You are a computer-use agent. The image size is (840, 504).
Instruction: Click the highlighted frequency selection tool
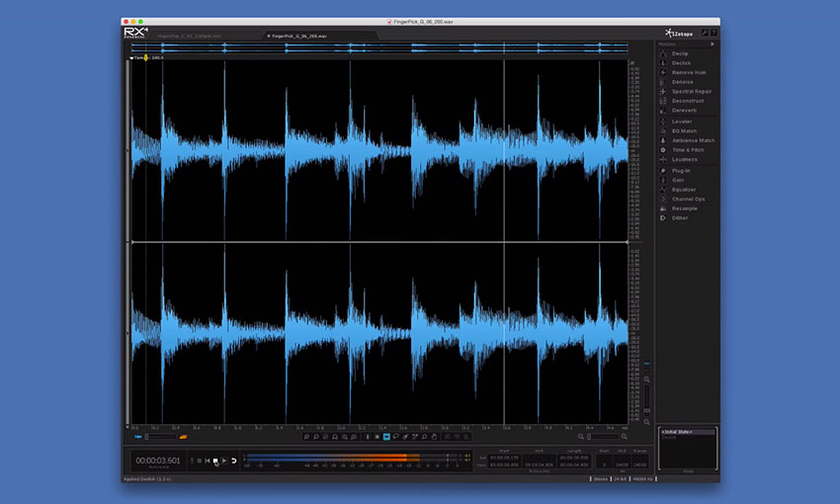[x=386, y=437]
